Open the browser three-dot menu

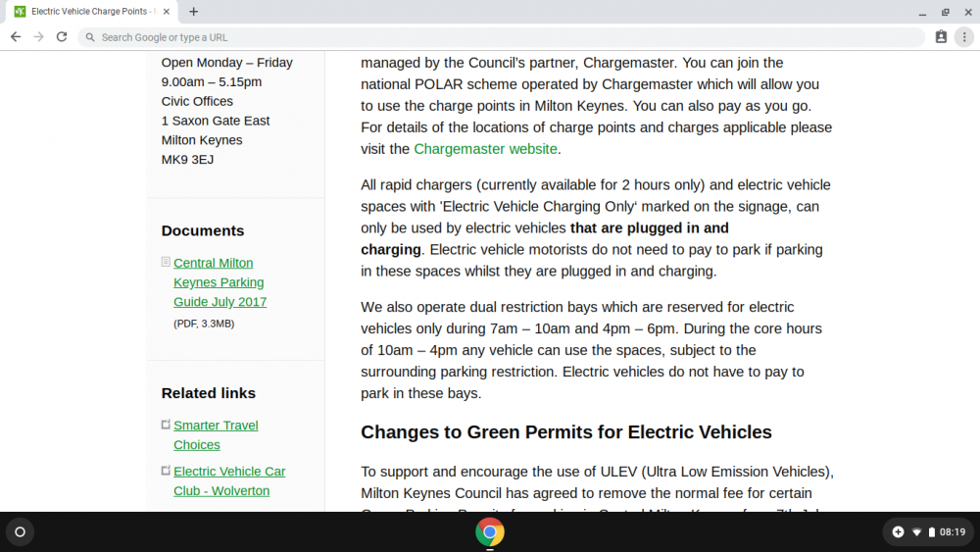[x=964, y=37]
